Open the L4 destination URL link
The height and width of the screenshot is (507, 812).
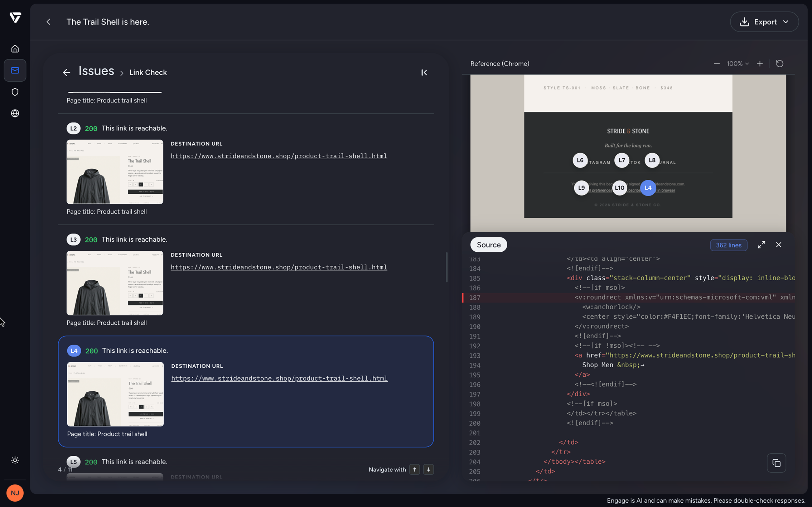(279, 378)
